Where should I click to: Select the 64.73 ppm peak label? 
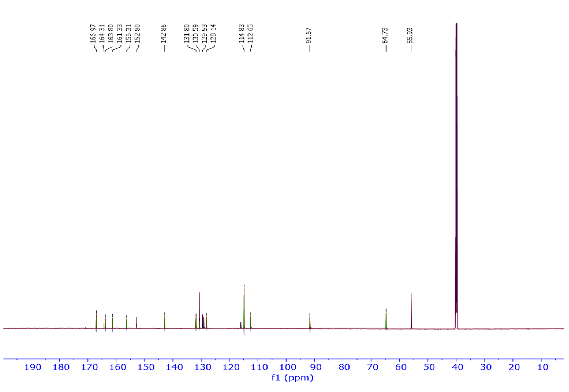[385, 36]
